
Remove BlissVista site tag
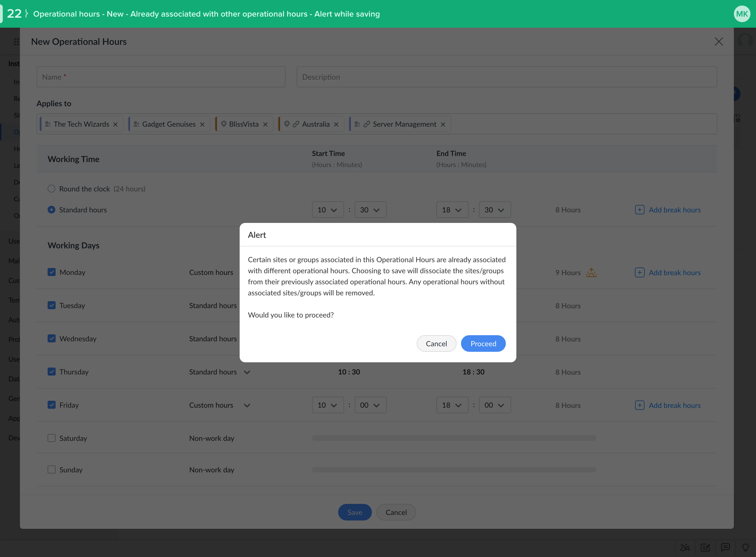click(265, 124)
